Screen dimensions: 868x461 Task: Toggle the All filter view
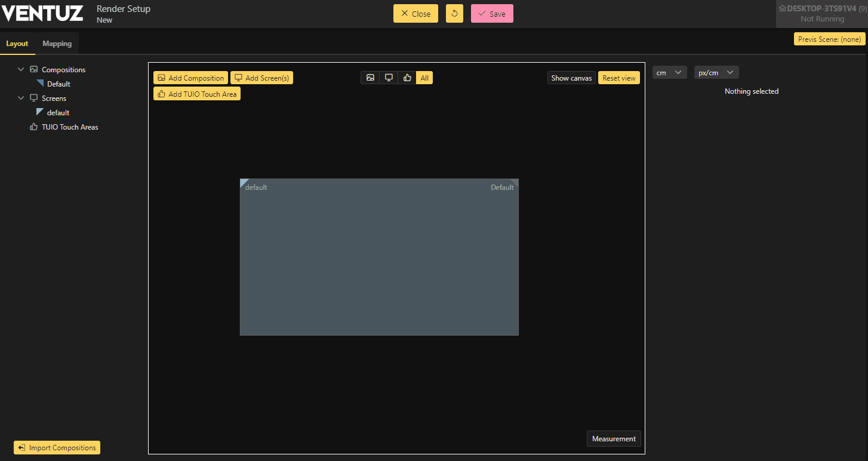pos(424,78)
